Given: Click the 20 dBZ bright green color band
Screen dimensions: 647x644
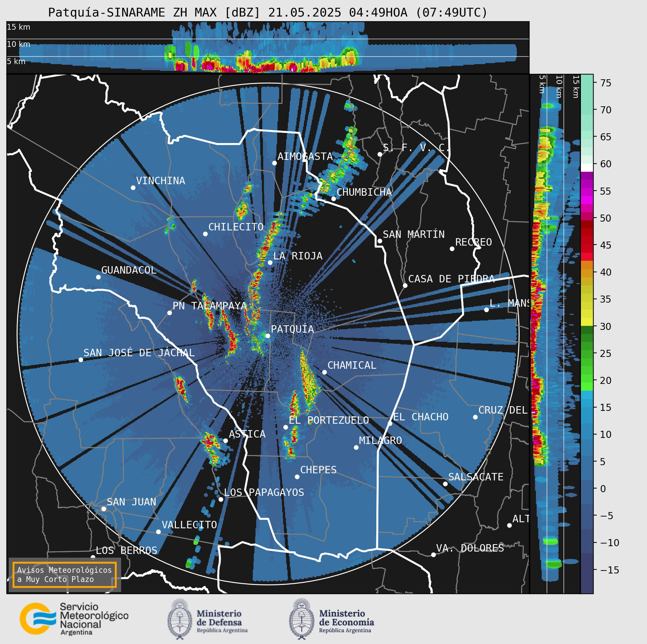Looking at the screenshot, I should coord(587,387).
